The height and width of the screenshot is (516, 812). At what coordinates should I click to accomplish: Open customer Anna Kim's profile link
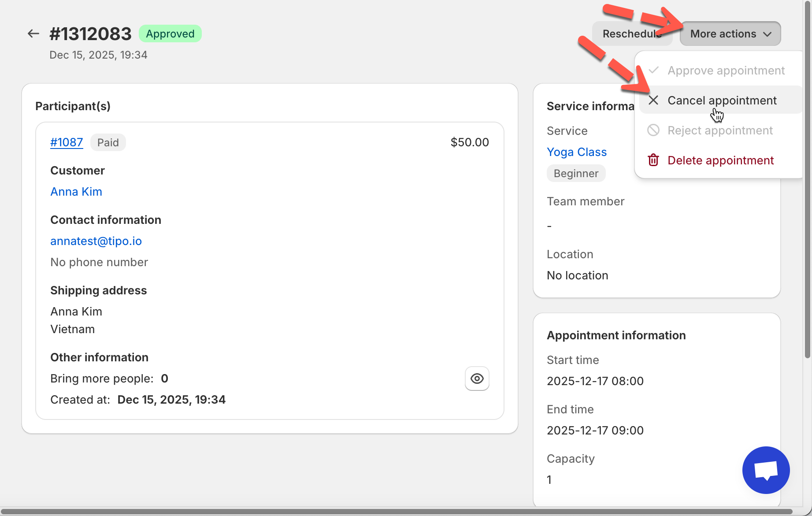tap(76, 192)
